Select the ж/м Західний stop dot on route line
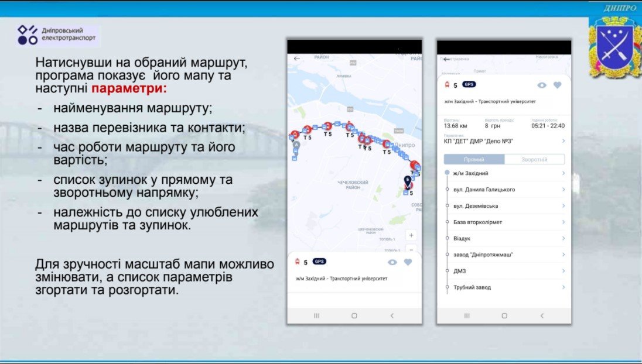Viewport: 642px width, 364px height. [x=447, y=173]
